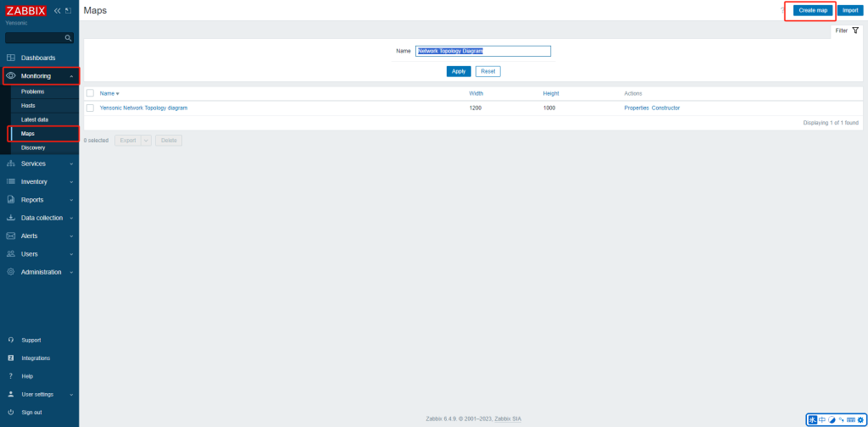The height and width of the screenshot is (427, 868).
Task: Click the IME settings gear icon
Action: (860, 420)
